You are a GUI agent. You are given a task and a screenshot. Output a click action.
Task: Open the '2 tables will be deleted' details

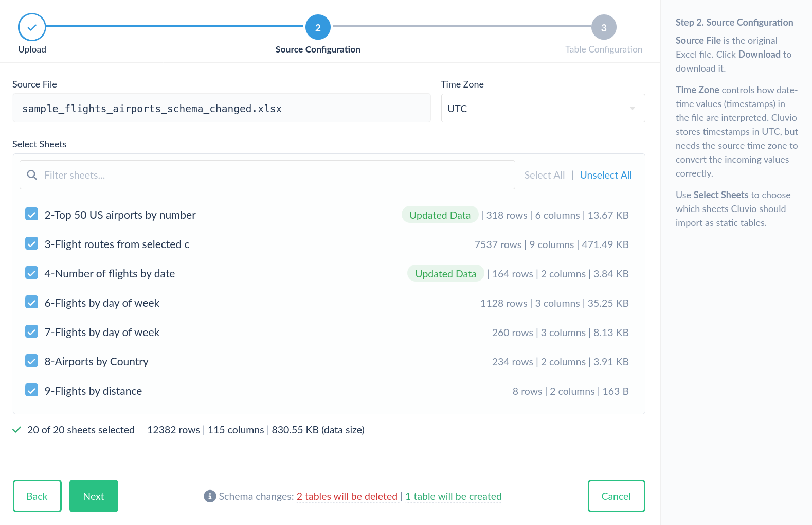(x=347, y=496)
